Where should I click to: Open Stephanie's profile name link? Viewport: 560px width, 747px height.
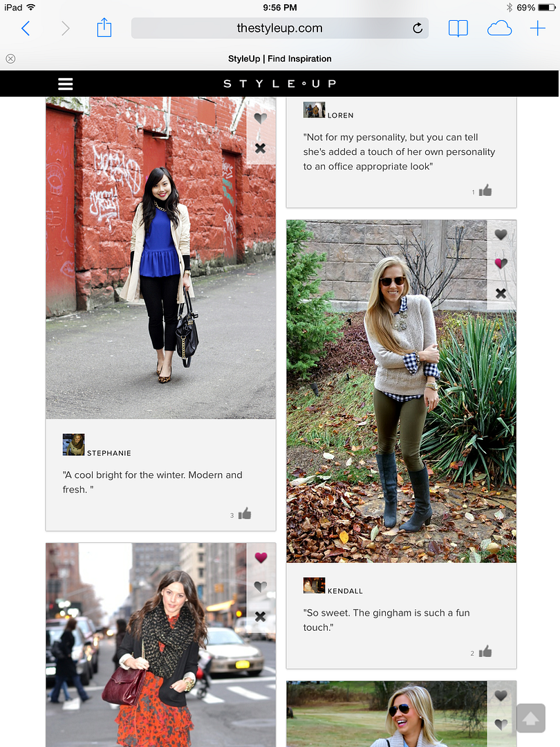109,453
